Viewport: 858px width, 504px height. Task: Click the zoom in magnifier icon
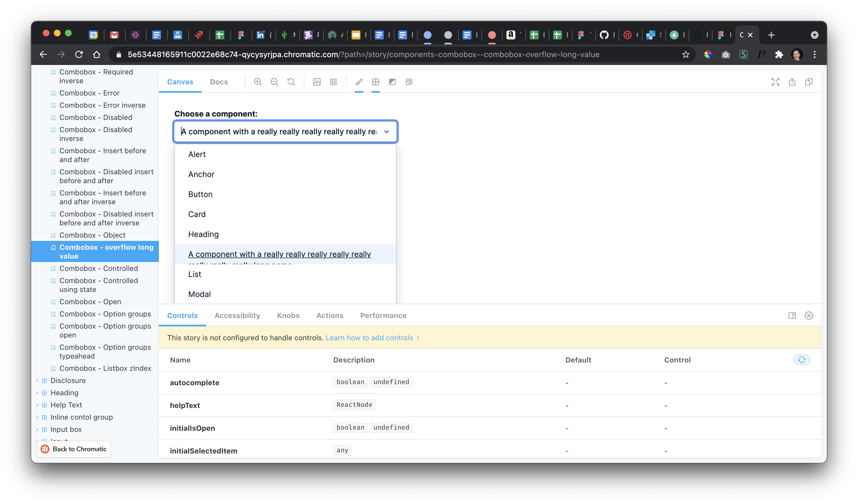(x=258, y=82)
